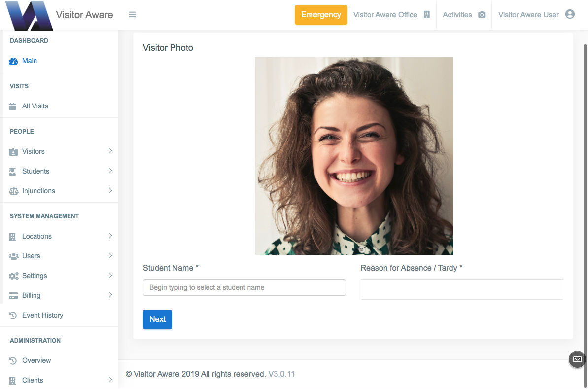Open the Clients menu item
588x389 pixels.
(60, 381)
